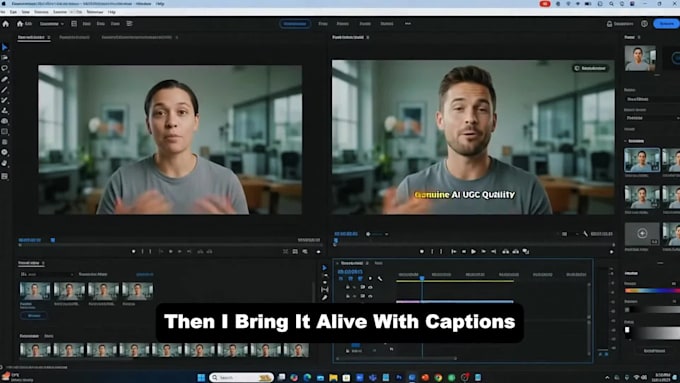Click the bottom panel icon of left-edge toolbar
Screen dimensions: 680x383
pos(5,176)
